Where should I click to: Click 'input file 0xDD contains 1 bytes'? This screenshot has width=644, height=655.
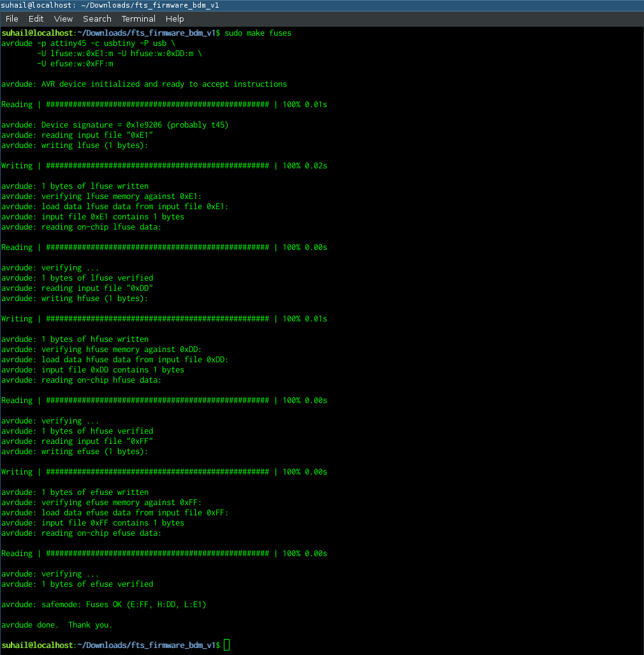pos(113,370)
